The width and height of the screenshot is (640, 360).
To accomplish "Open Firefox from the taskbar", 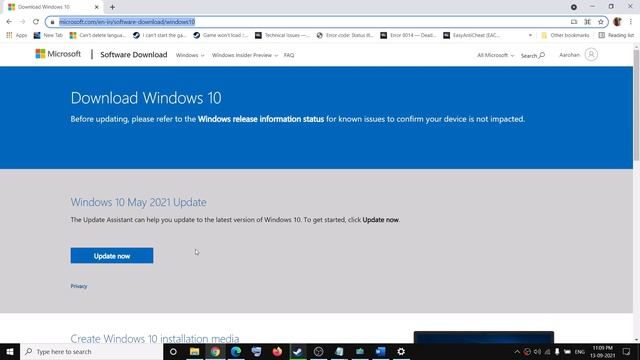I will [x=277, y=351].
